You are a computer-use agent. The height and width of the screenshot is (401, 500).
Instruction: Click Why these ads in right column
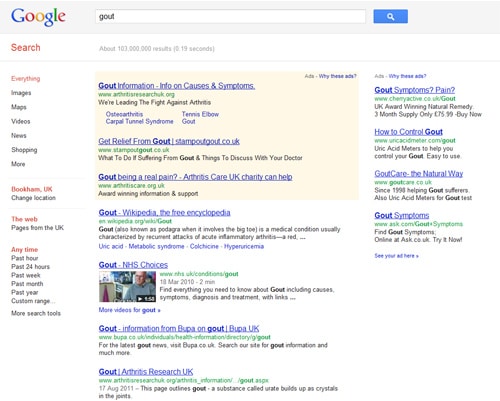click(407, 76)
